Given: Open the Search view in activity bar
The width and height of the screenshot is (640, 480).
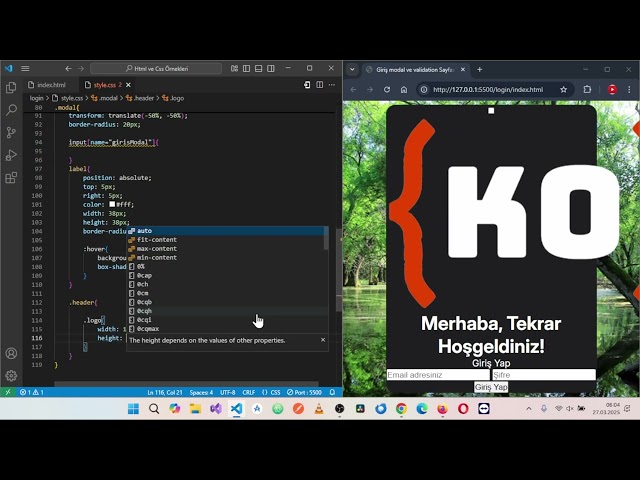Looking at the screenshot, I should [x=11, y=110].
